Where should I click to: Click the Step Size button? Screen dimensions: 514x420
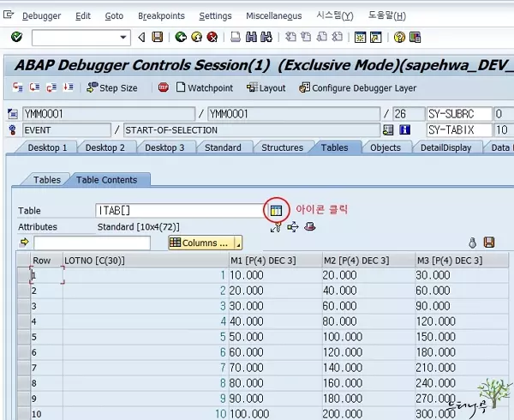coord(111,87)
